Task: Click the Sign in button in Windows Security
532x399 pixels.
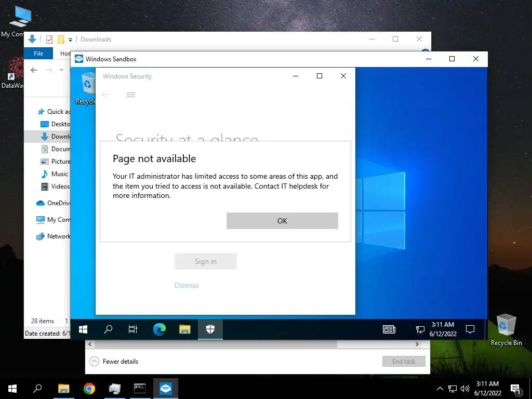Action: click(x=206, y=262)
